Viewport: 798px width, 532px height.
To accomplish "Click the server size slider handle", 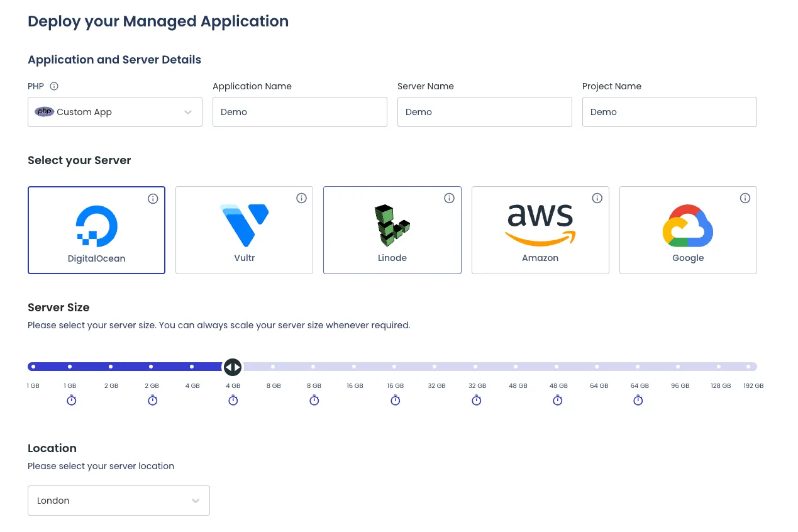I will 232,367.
